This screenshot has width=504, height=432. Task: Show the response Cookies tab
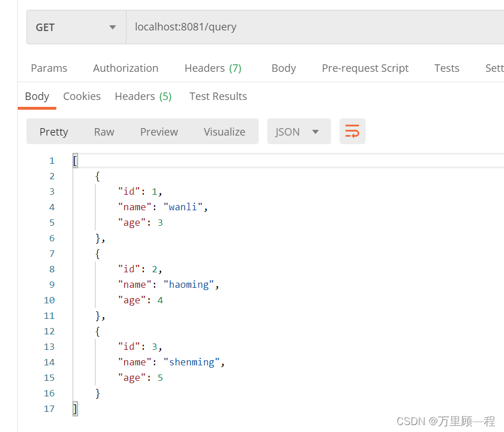point(82,97)
